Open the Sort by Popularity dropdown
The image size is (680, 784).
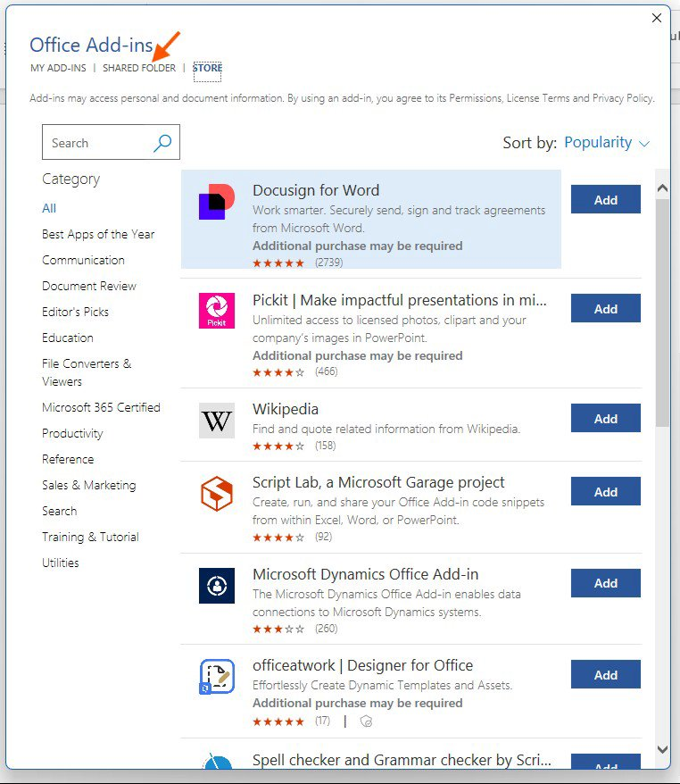[x=607, y=143]
